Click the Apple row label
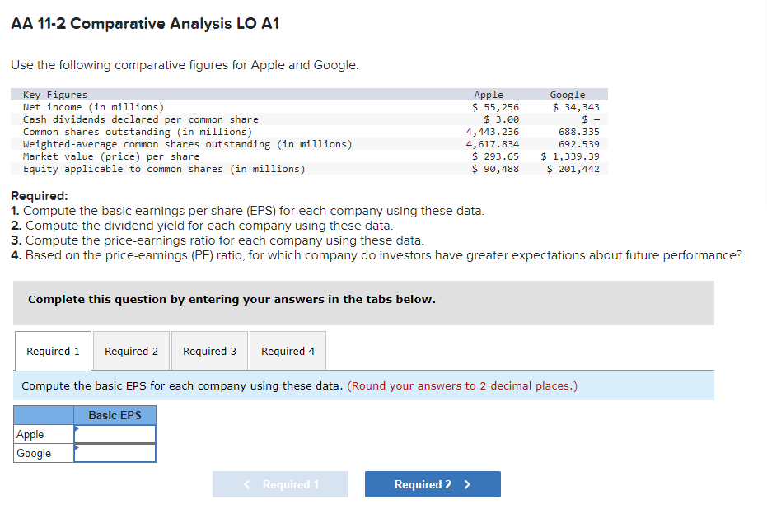 (29, 434)
